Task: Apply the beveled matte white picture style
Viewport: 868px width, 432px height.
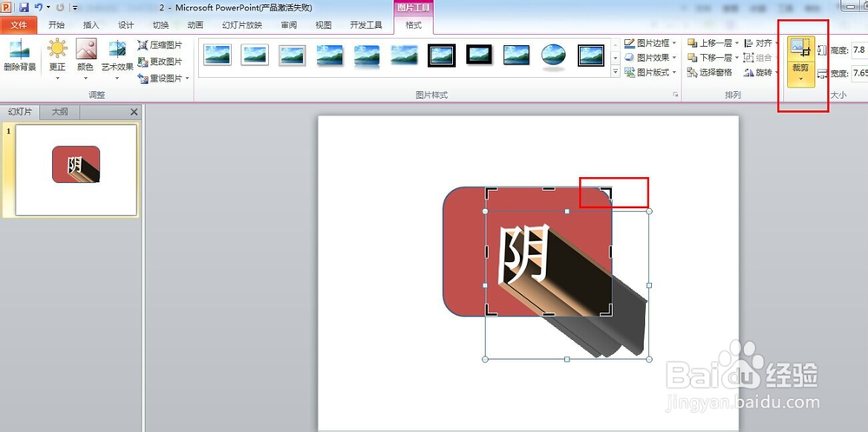Action: 254,56
